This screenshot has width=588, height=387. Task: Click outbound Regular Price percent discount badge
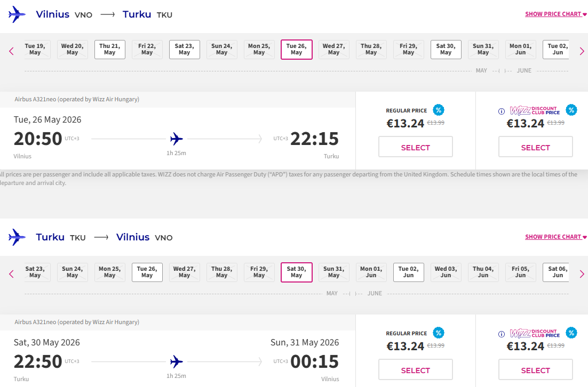tap(439, 110)
